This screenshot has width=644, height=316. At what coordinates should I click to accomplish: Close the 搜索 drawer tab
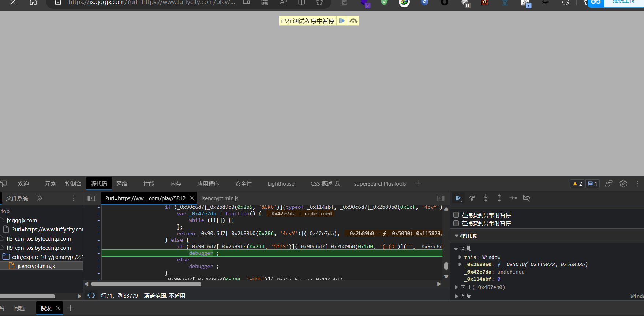point(58,308)
